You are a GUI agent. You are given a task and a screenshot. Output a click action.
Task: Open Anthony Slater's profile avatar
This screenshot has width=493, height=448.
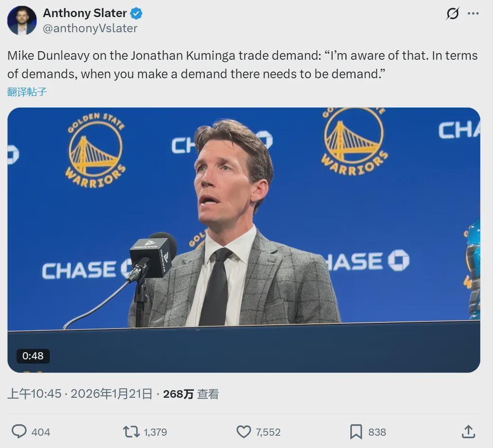click(22, 20)
